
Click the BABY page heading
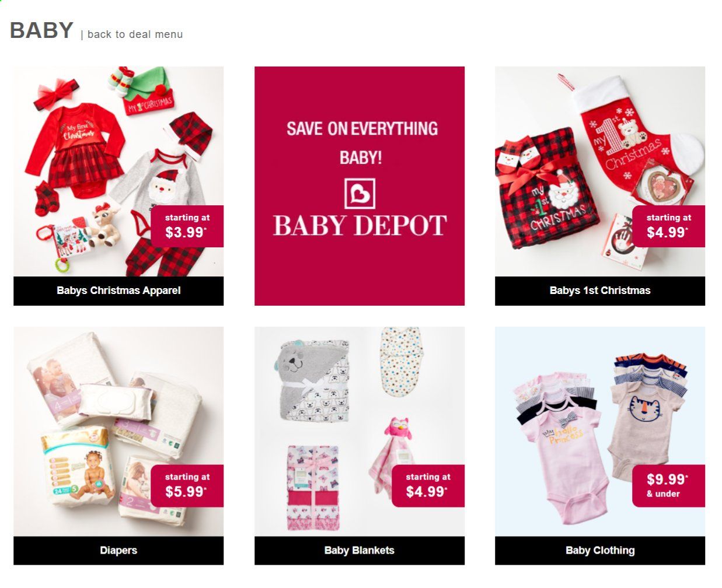pyautogui.click(x=41, y=30)
